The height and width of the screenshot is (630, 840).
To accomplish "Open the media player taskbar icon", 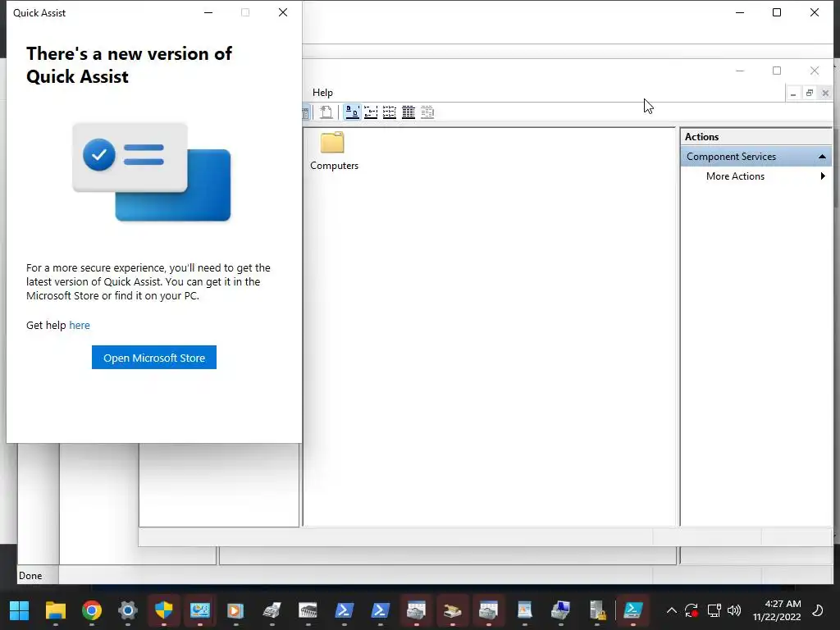I will point(235,610).
